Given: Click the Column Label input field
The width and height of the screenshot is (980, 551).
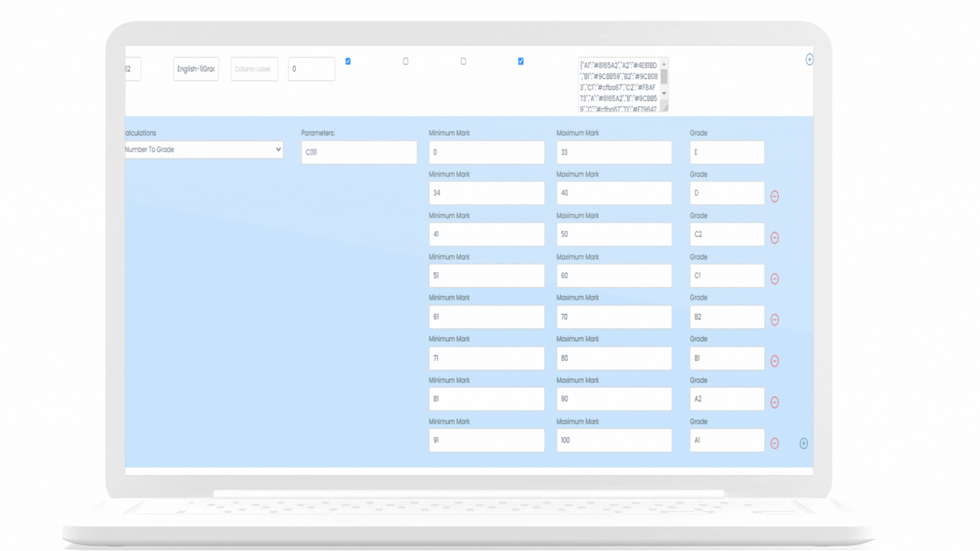Looking at the screenshot, I should pyautogui.click(x=254, y=69).
